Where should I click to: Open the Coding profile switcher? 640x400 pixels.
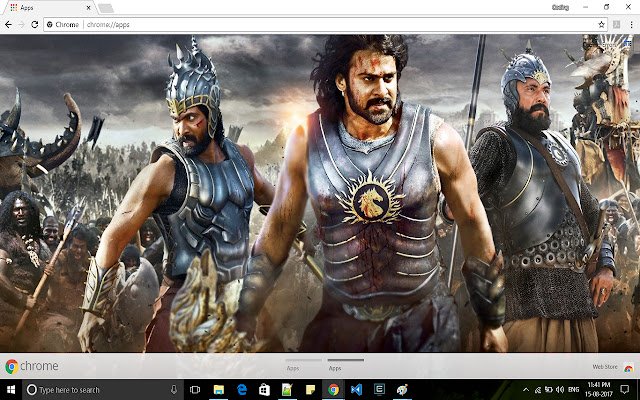tap(560, 7)
